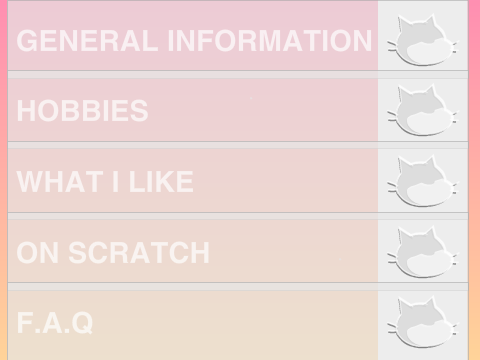Viewport: 480px width, 360px height.
Task: Click the HOBBIES heading text
Action: (82, 111)
